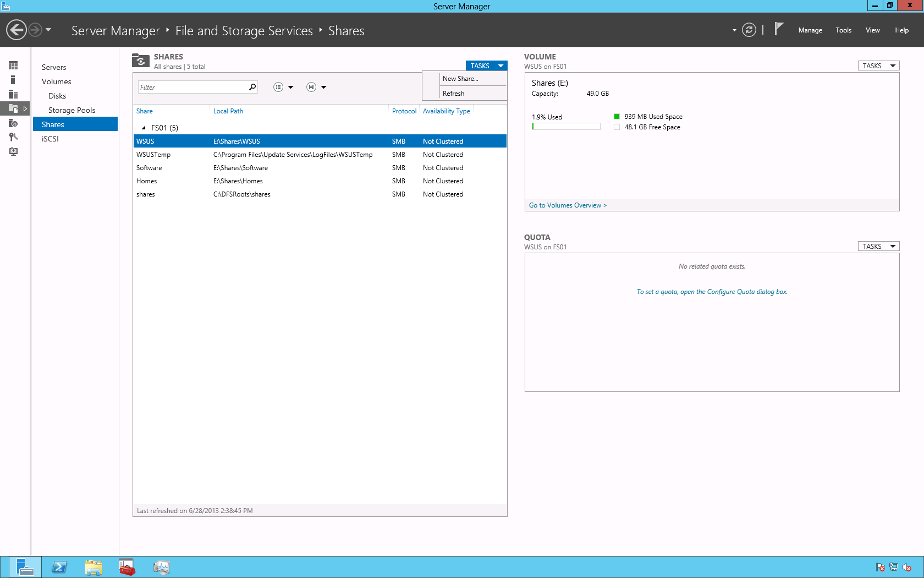
Task: Open the Help menu
Action: point(901,30)
